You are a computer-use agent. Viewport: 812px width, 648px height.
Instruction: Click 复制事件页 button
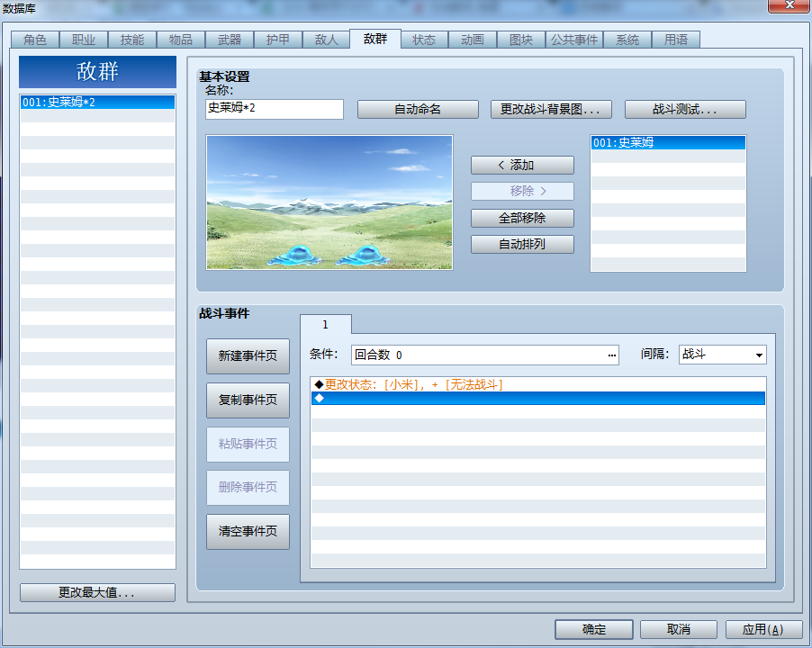click(248, 400)
